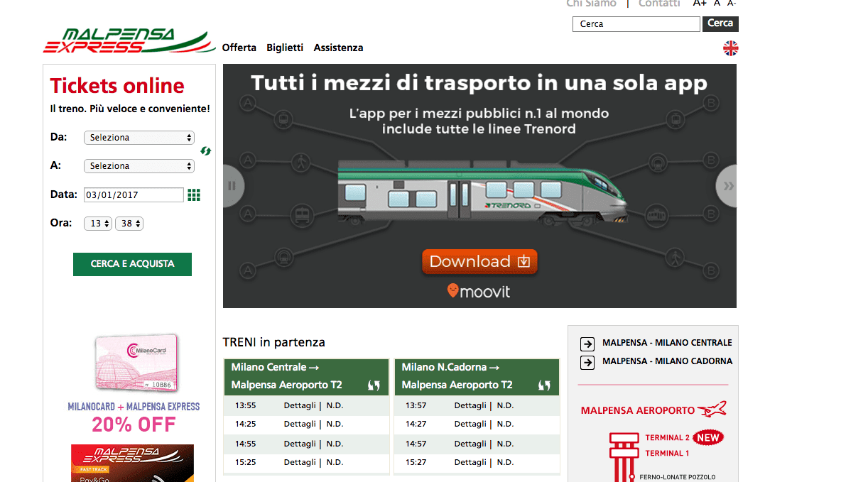Open the A destination dropdown
The height and width of the screenshot is (482, 868).
[139, 166]
